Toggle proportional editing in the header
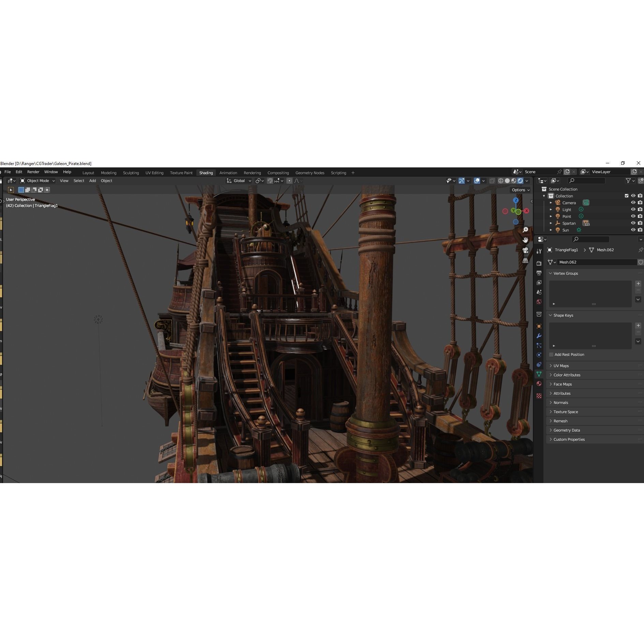The image size is (644, 644). click(x=289, y=181)
